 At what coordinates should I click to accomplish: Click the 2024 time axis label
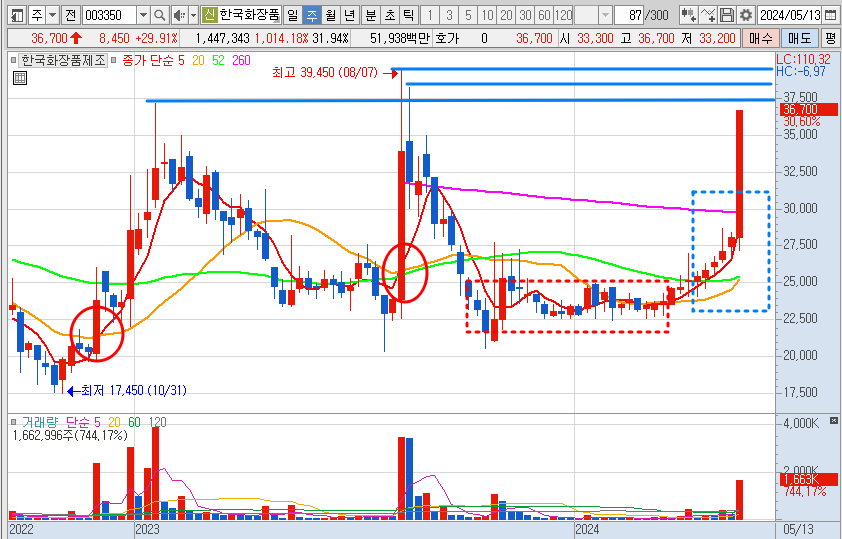[587, 529]
